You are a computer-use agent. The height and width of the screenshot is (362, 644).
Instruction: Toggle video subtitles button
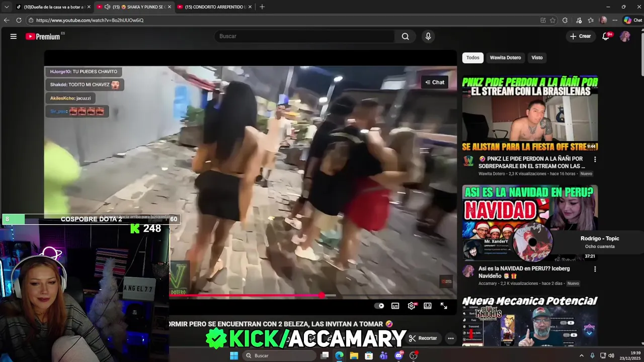(x=395, y=306)
